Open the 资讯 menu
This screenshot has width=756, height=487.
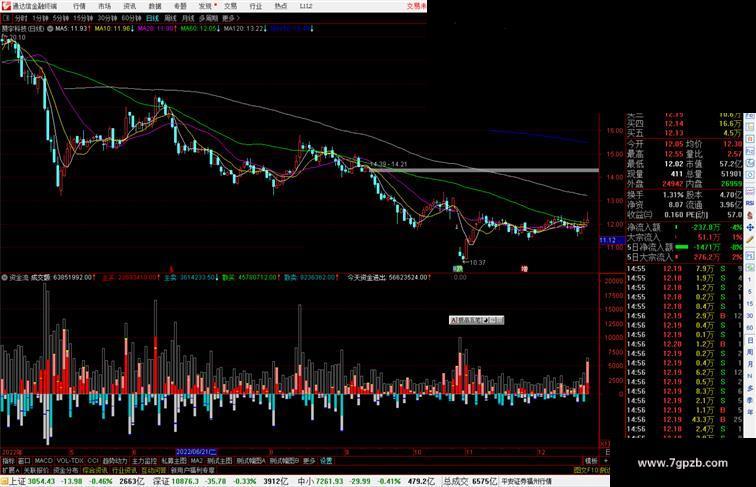click(129, 6)
